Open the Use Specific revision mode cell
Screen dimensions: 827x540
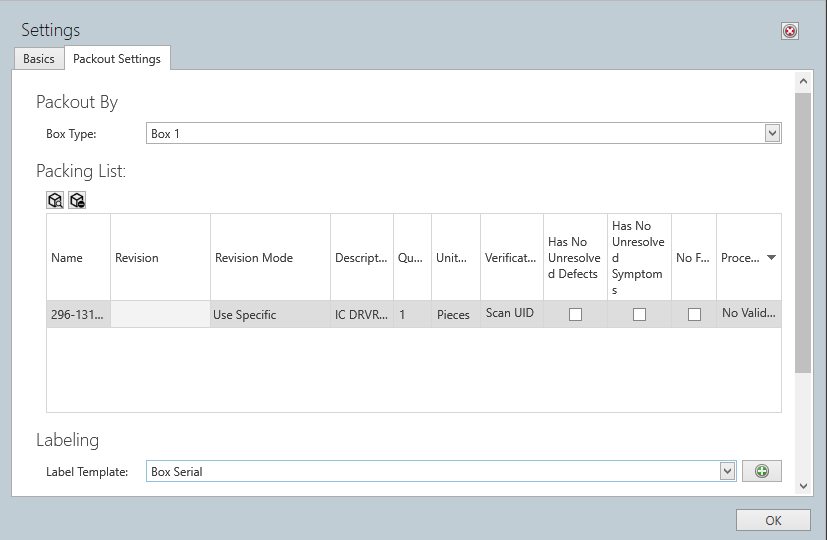coord(270,314)
